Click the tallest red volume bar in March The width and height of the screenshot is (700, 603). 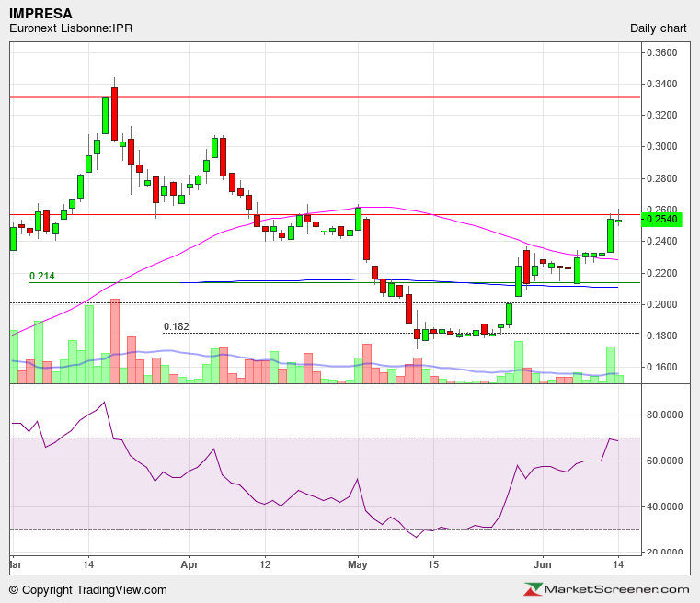[115, 341]
